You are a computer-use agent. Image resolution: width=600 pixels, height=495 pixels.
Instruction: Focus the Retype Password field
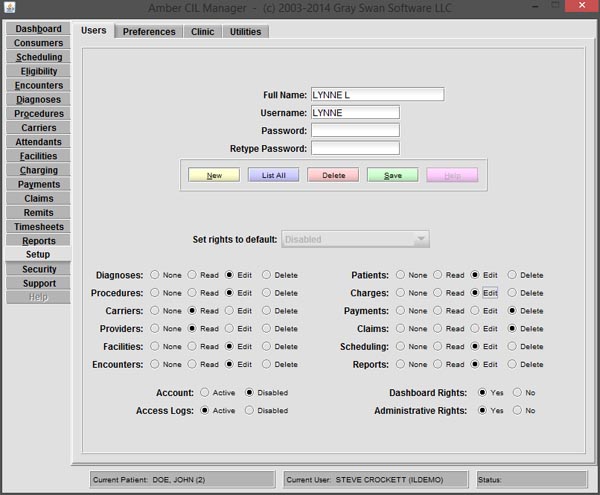pos(355,149)
